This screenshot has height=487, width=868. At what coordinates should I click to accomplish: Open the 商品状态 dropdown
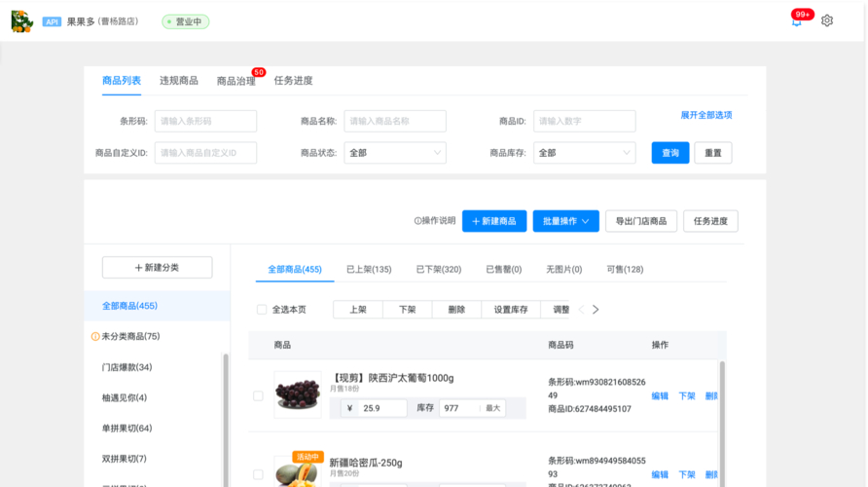click(395, 153)
